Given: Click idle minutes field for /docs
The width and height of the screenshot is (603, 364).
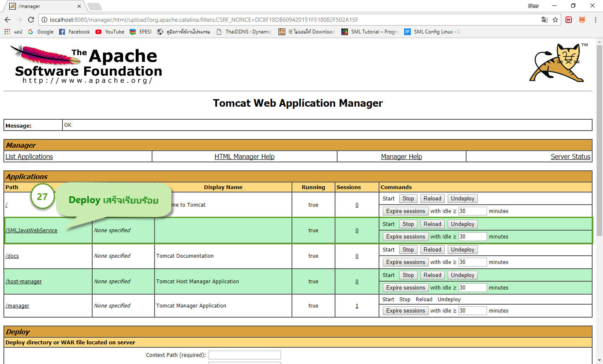Looking at the screenshot, I should click(x=472, y=262).
